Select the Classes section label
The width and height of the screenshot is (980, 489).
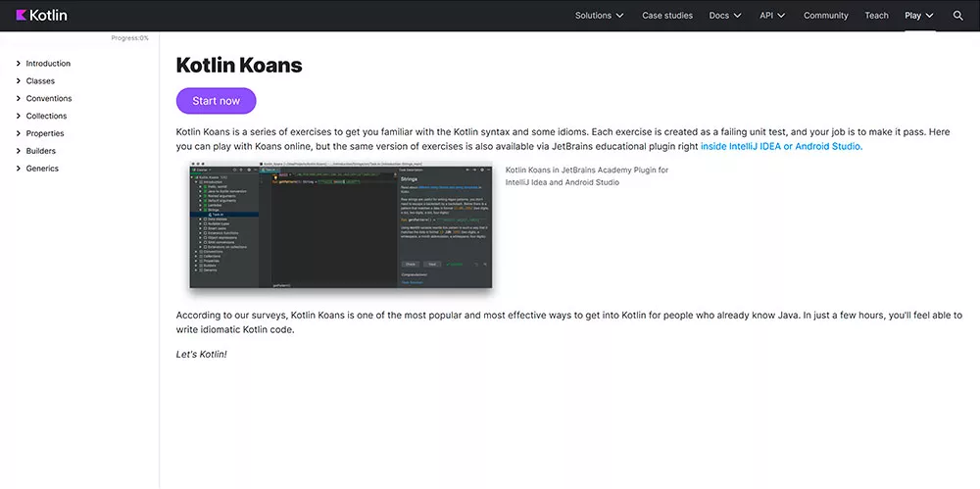(x=40, y=80)
